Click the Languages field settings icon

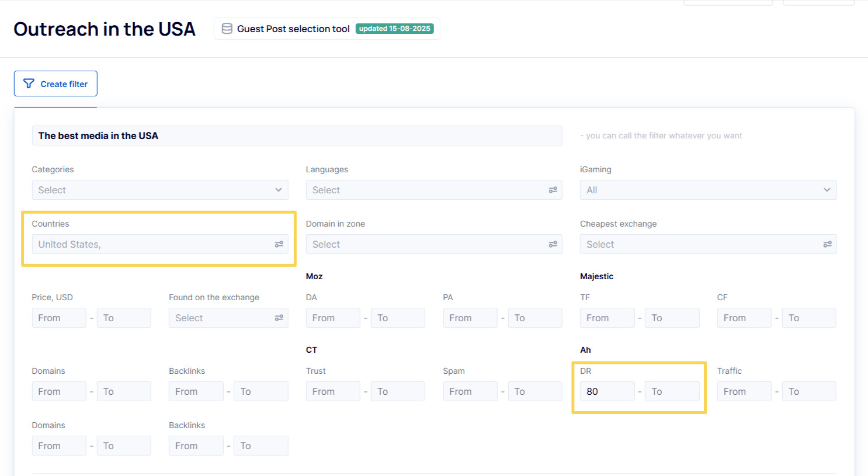tap(553, 190)
